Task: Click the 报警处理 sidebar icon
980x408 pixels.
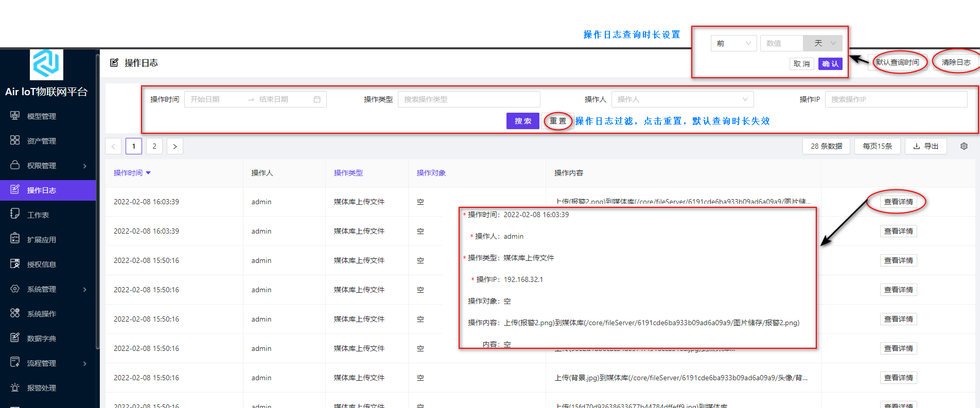Action: tap(15, 387)
